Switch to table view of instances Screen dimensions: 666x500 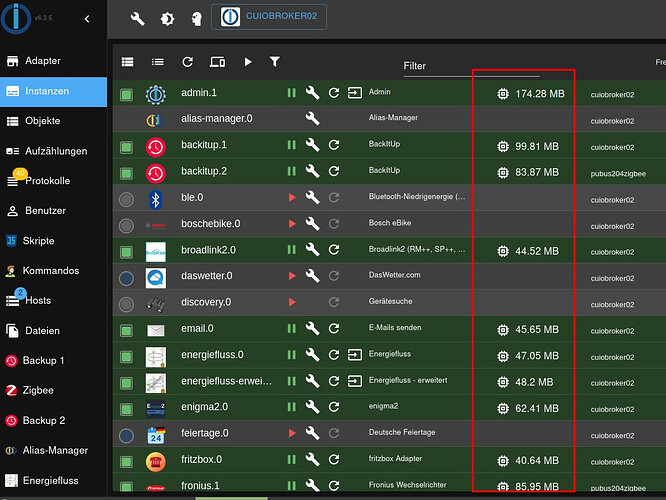point(127,62)
